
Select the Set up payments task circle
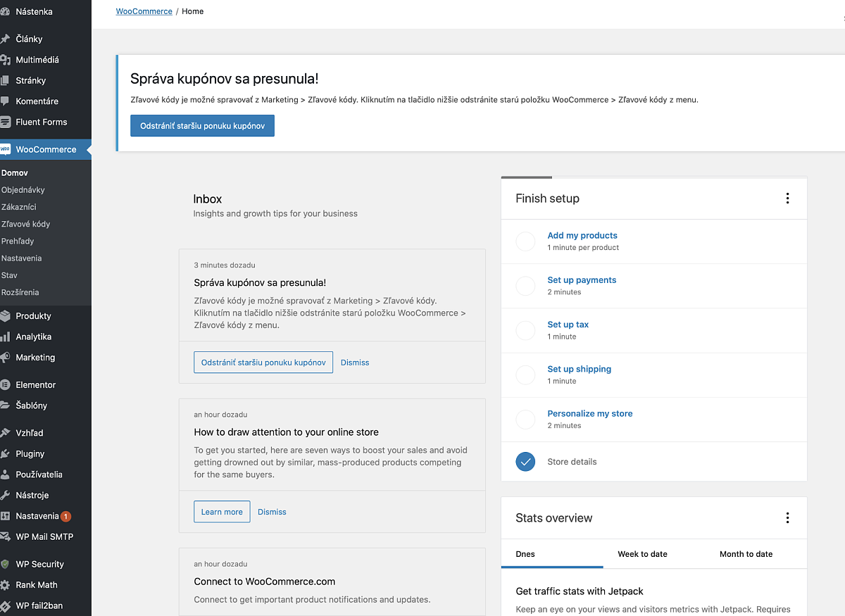pyautogui.click(x=525, y=286)
